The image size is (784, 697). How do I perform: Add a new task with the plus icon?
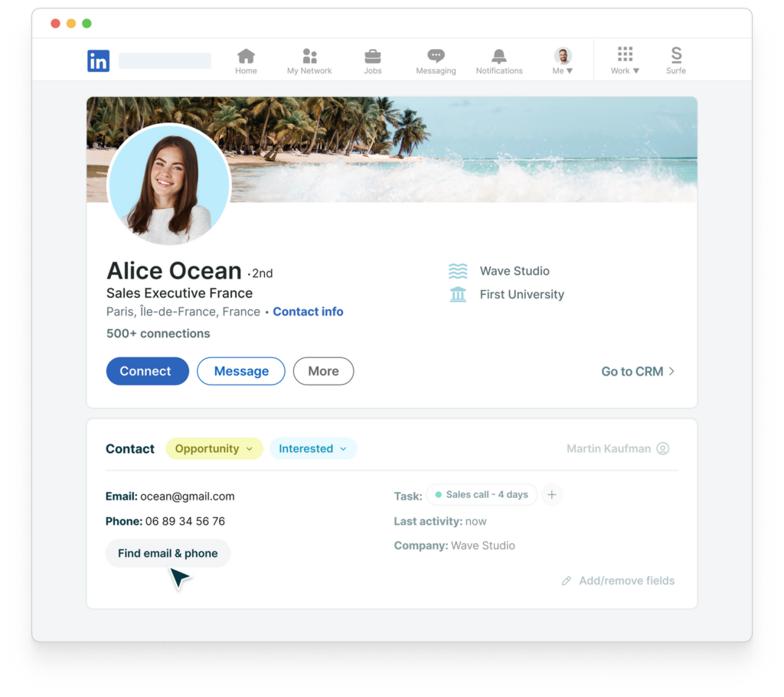coord(551,495)
